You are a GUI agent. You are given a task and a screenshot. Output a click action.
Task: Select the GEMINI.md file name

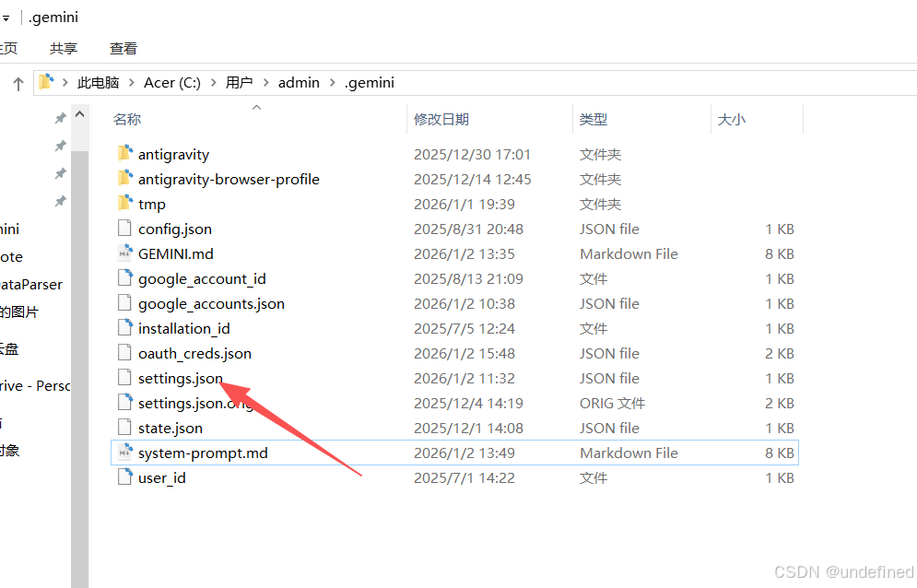coord(175,253)
